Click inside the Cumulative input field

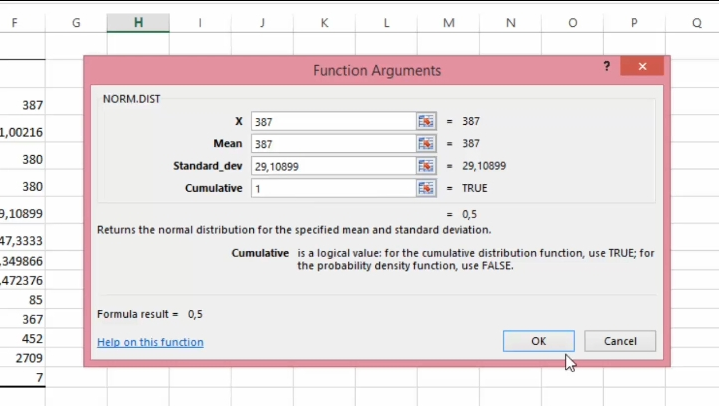click(333, 188)
